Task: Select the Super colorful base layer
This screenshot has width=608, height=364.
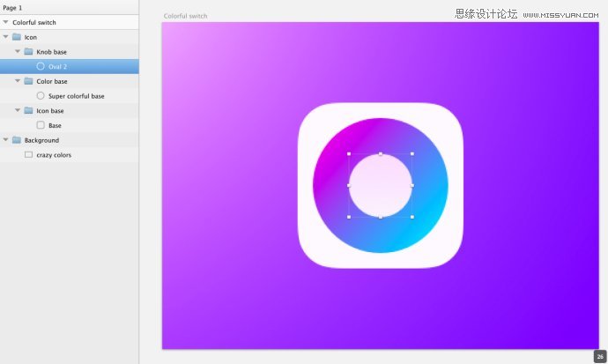Action: (x=70, y=96)
